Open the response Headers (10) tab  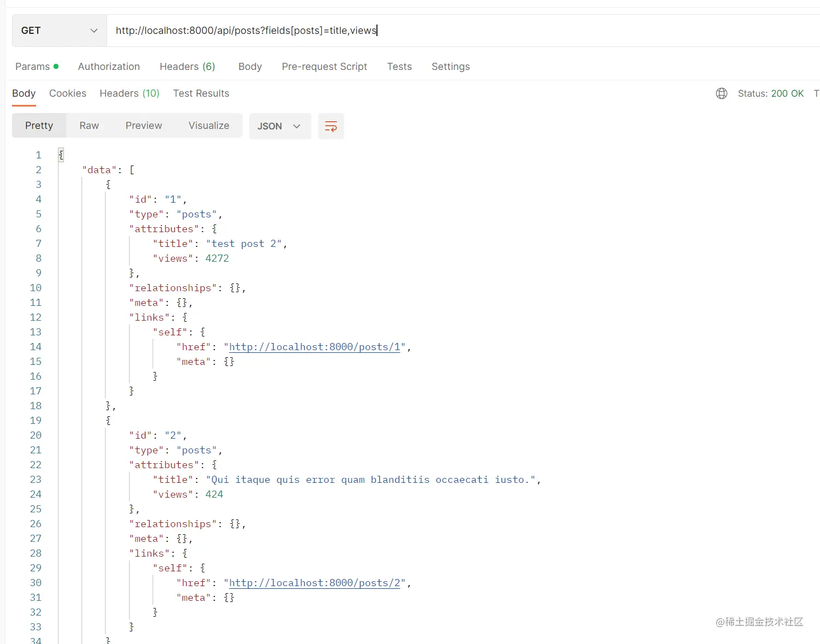[x=129, y=93]
